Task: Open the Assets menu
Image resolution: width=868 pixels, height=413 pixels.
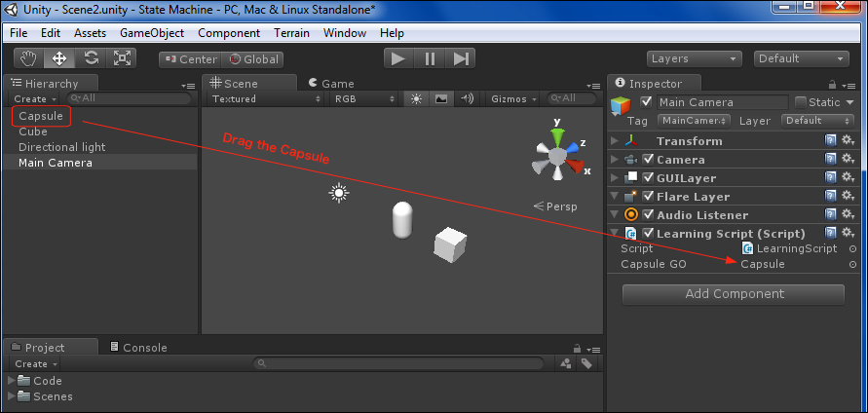Action: point(90,33)
